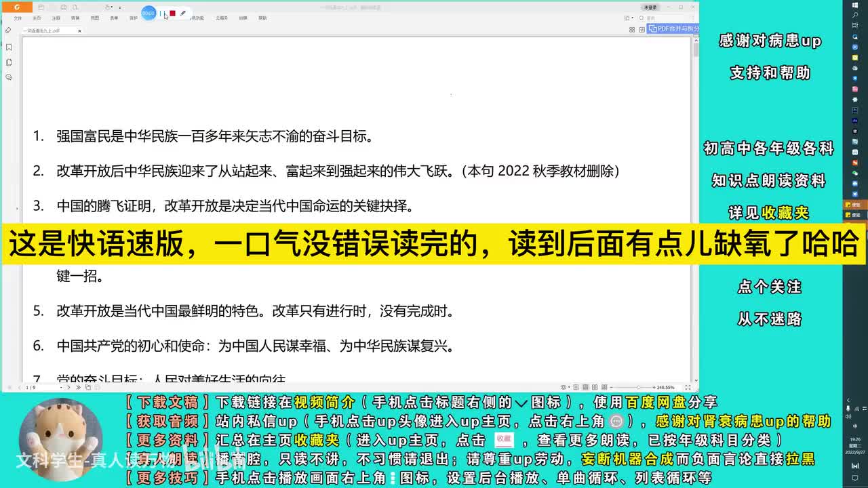Image resolution: width=868 pixels, height=488 pixels.
Task: Click the 未登录 login button
Action: point(650,7)
